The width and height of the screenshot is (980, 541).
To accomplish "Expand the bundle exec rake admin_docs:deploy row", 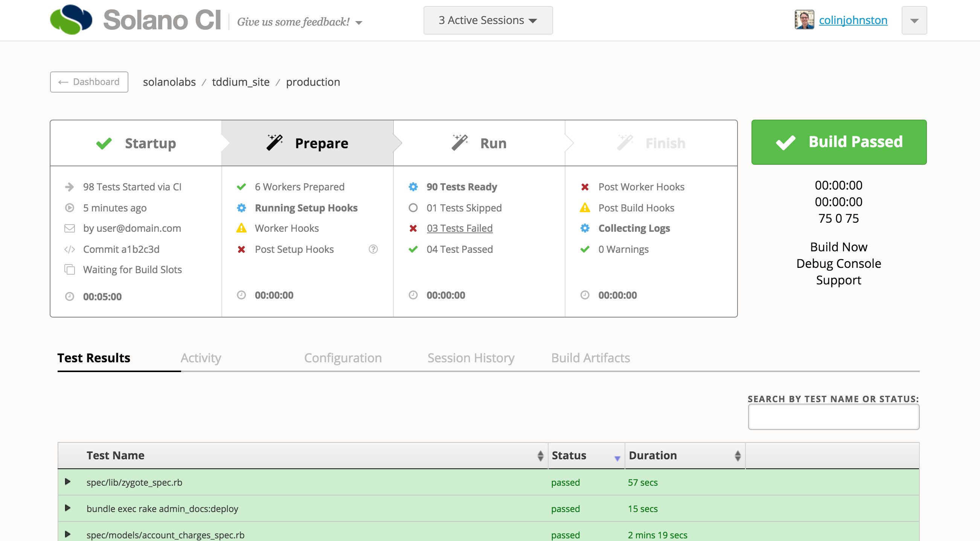I will pos(68,508).
